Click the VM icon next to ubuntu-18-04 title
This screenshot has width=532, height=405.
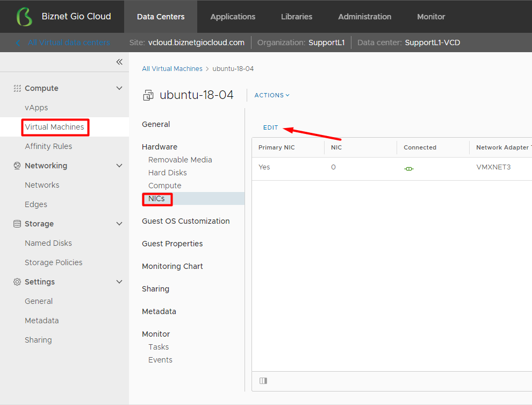pos(148,95)
